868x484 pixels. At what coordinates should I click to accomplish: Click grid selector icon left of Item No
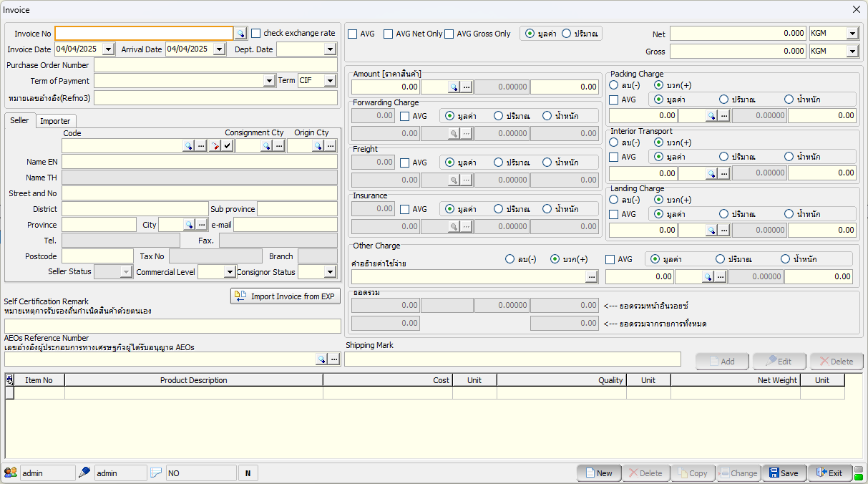click(x=10, y=380)
